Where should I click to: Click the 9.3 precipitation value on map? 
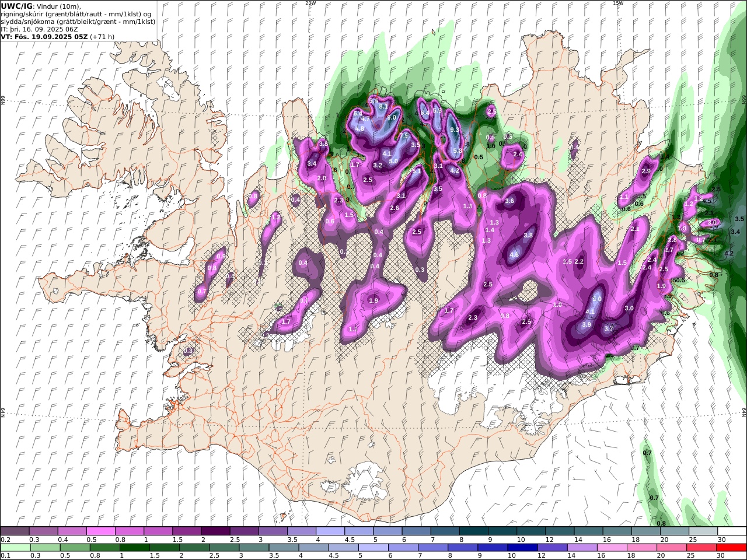click(455, 130)
